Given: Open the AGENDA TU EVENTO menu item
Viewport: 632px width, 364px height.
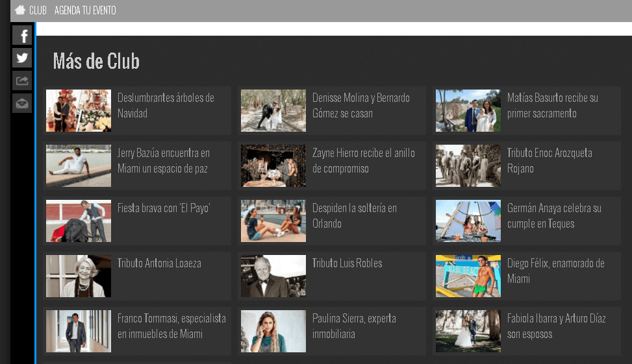Looking at the screenshot, I should pyautogui.click(x=85, y=10).
